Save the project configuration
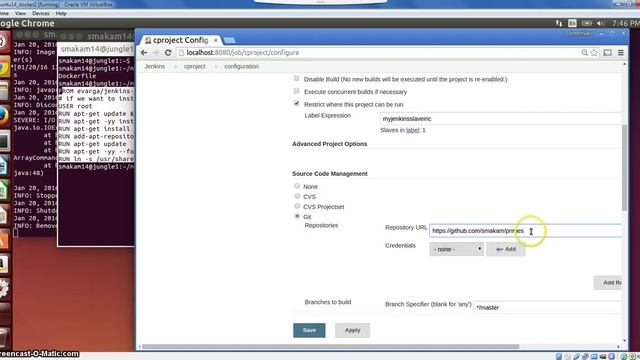 [x=309, y=330]
